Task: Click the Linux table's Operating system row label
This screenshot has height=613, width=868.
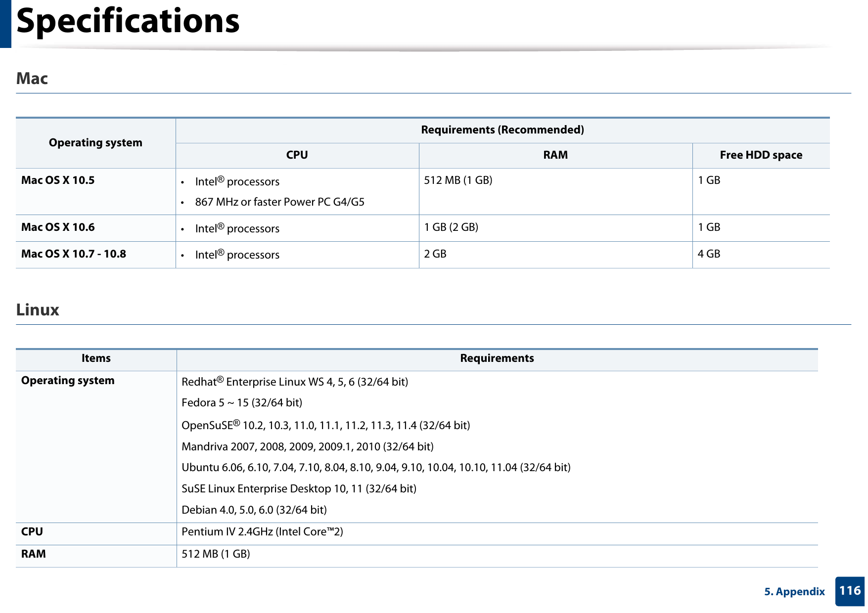Action: pos(68,380)
